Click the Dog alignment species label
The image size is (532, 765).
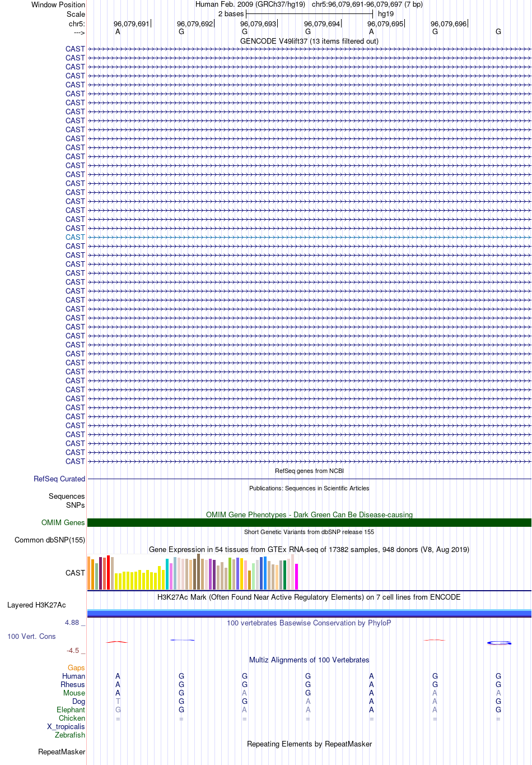[x=79, y=701]
